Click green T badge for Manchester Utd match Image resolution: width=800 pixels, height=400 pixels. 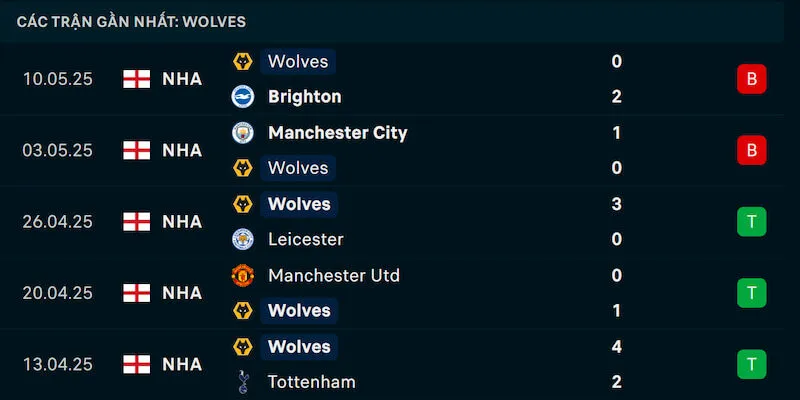751,293
